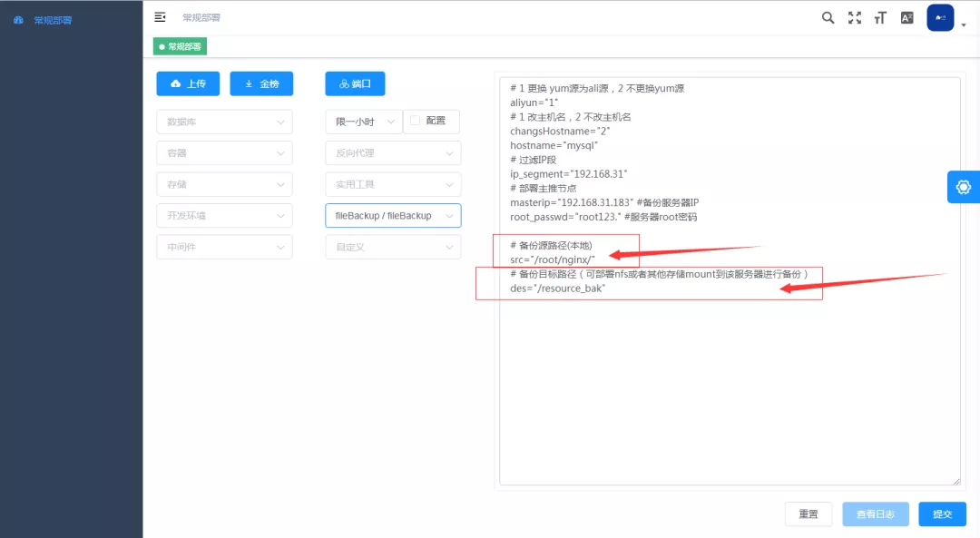This screenshot has width=980, height=538.
Task: Open the 容器 dropdown
Action: pos(224,153)
